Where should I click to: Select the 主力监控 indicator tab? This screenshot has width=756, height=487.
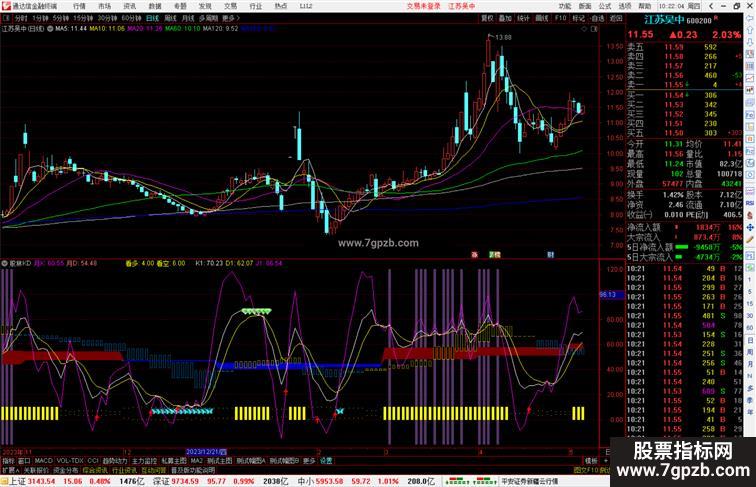144,461
